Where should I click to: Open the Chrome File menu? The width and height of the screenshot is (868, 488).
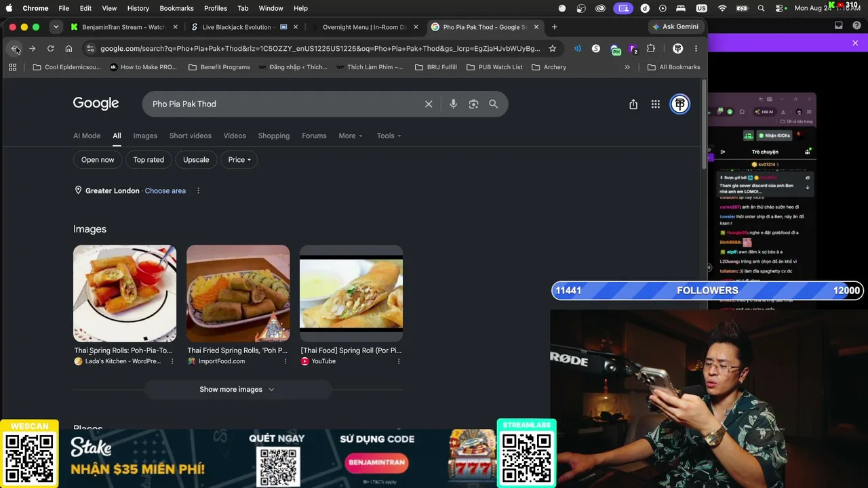[64, 8]
